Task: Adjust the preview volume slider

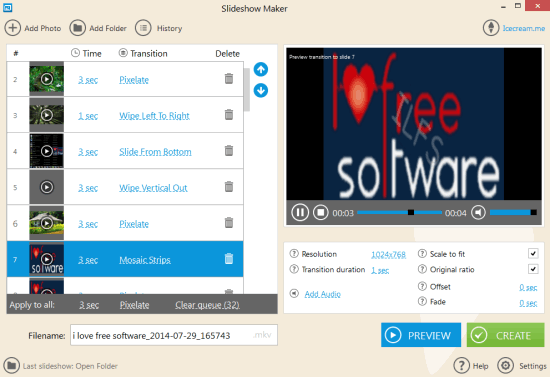Action: pyautogui.click(x=513, y=213)
